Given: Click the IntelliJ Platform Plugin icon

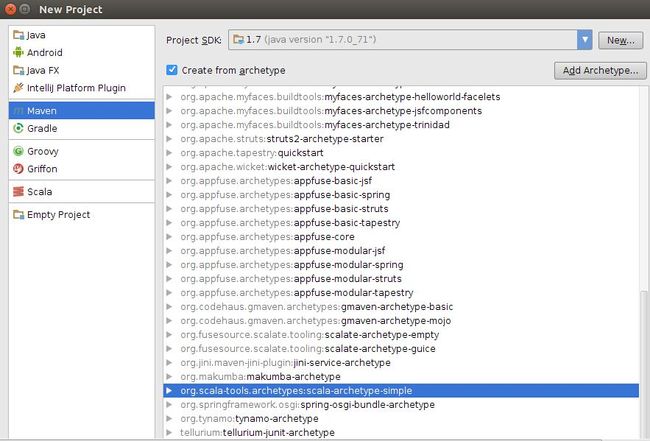Looking at the screenshot, I should tap(18, 88).
